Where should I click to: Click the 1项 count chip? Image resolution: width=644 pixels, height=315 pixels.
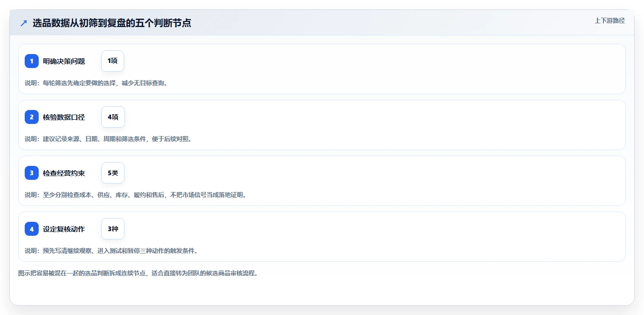point(112,61)
